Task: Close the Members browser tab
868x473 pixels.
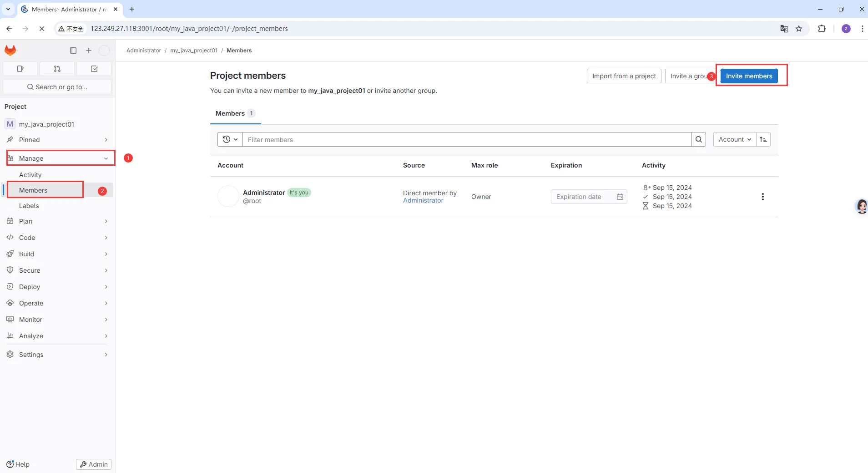Action: click(116, 9)
